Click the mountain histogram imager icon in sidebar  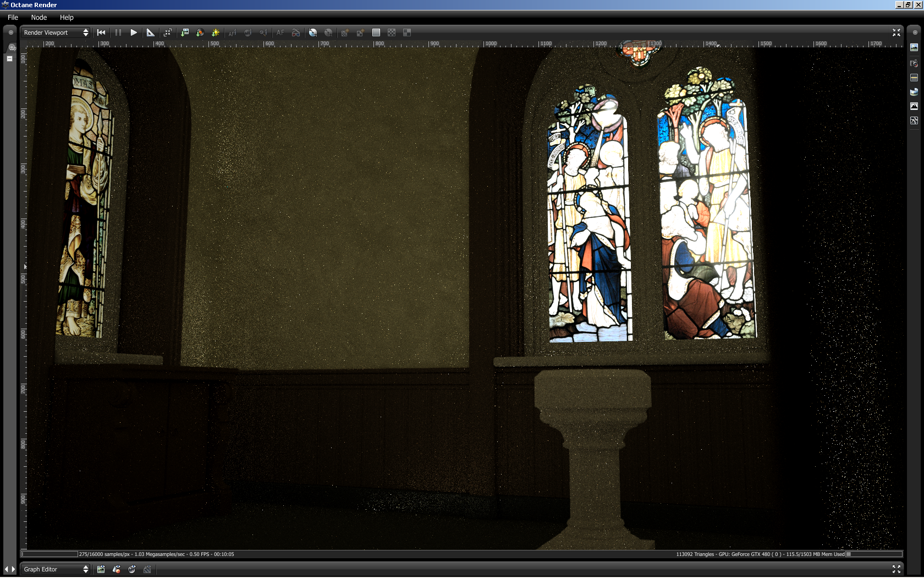[x=914, y=106]
